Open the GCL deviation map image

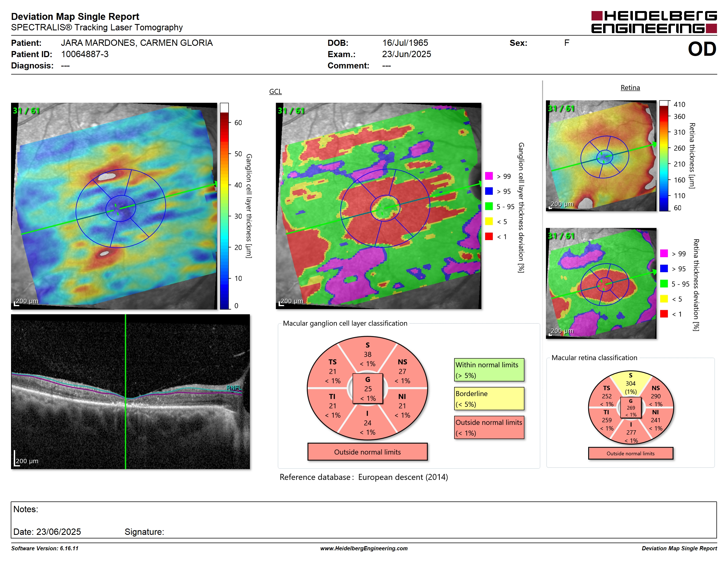tap(379, 206)
